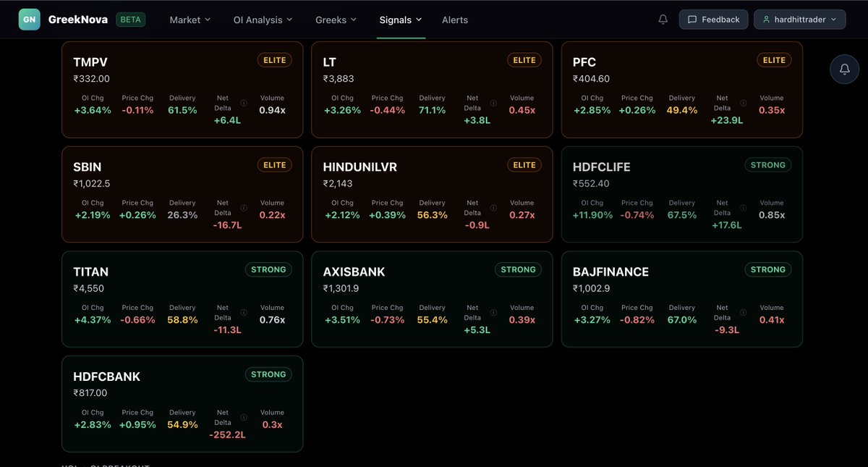This screenshot has width=868, height=467.
Task: Click ELITE badge on SBIN card
Action: click(x=275, y=165)
